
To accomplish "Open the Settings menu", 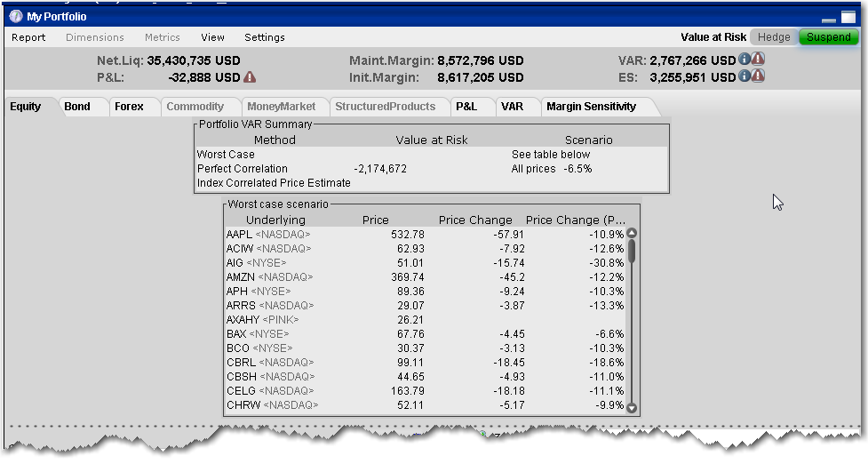I will (265, 37).
